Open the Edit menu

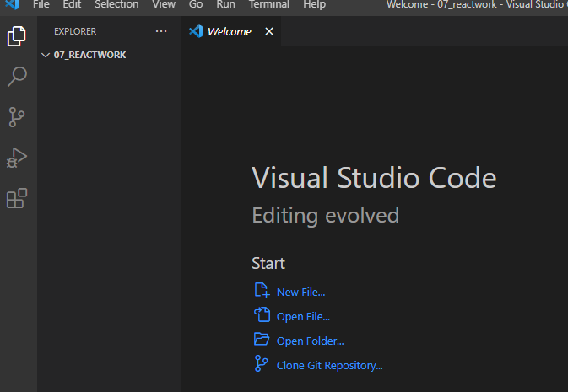(72, 4)
